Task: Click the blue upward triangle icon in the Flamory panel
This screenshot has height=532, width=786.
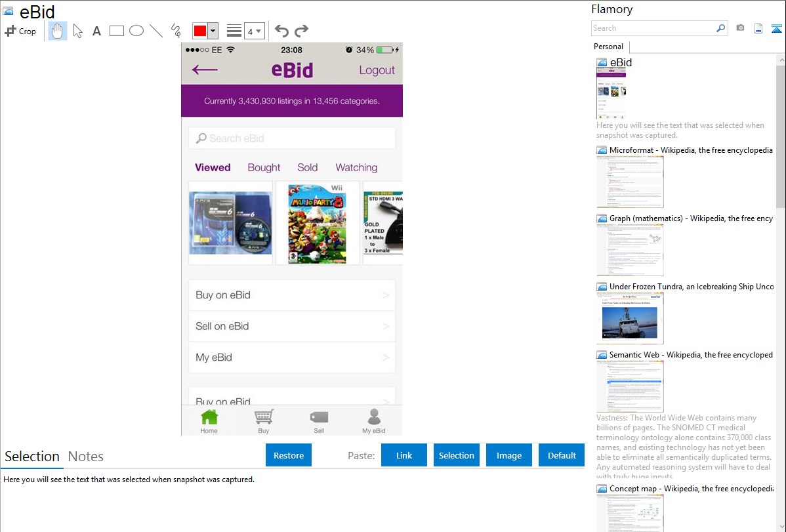Action: click(x=776, y=28)
